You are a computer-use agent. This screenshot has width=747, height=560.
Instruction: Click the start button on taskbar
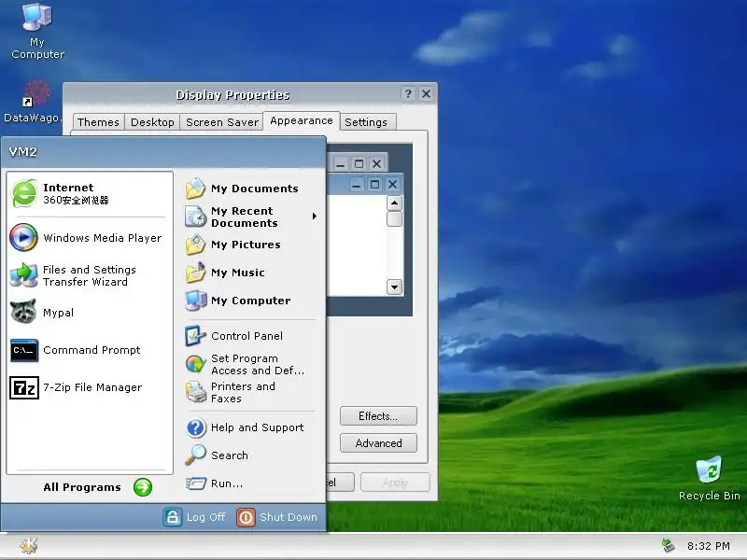[29, 546]
